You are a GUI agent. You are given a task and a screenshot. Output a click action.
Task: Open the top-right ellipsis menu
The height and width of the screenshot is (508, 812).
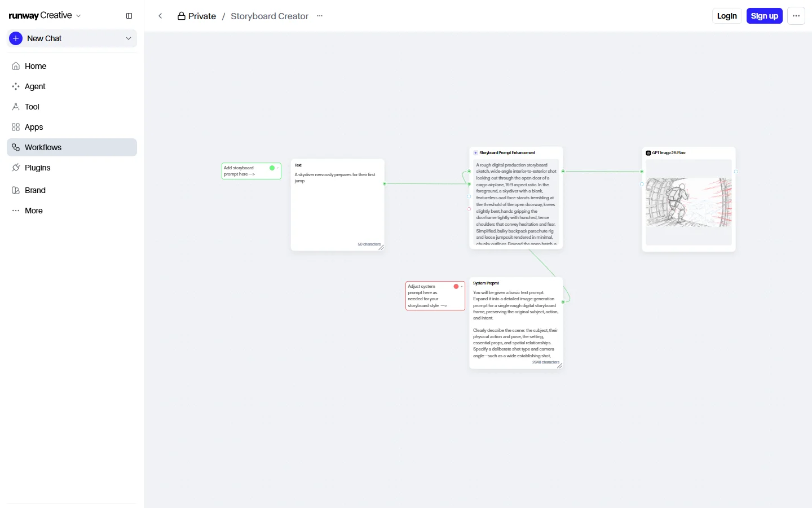[796, 16]
